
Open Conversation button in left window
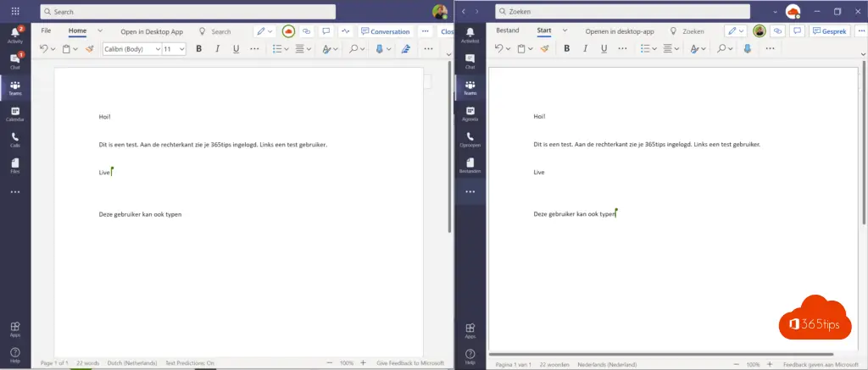[386, 31]
